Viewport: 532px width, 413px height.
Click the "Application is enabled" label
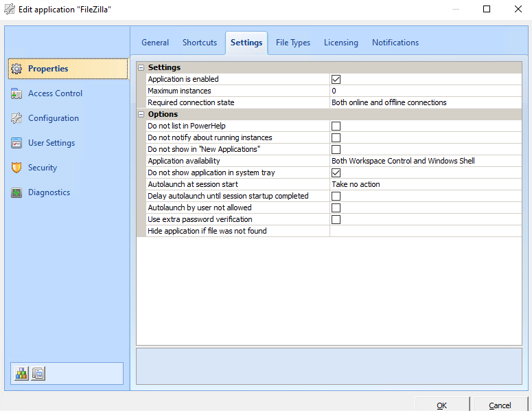183,79
